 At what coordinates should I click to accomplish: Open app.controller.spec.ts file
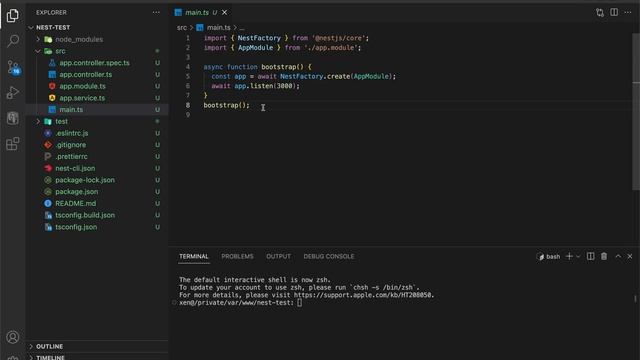94,63
